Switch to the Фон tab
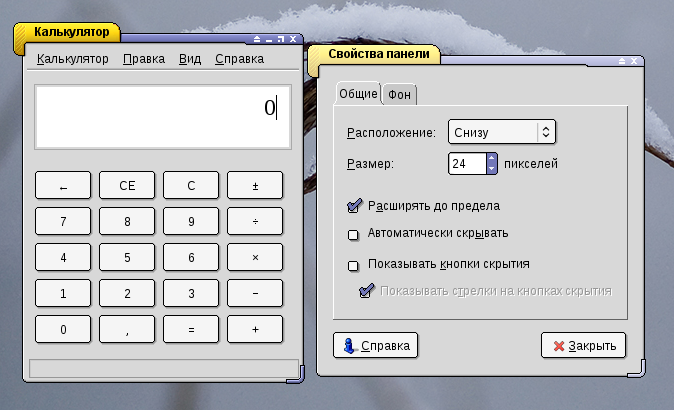This screenshot has height=410, width=674. (x=399, y=95)
